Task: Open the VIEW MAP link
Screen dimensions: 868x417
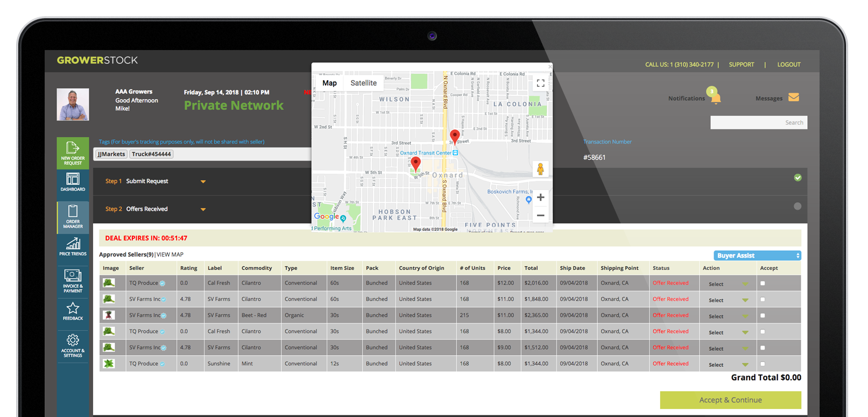Action: point(170,255)
